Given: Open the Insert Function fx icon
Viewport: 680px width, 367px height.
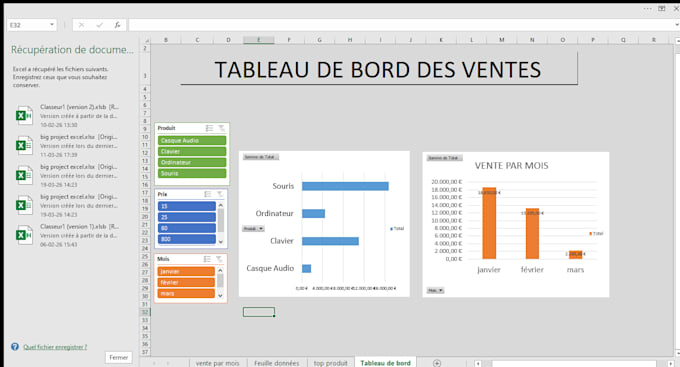Looking at the screenshot, I should point(117,25).
